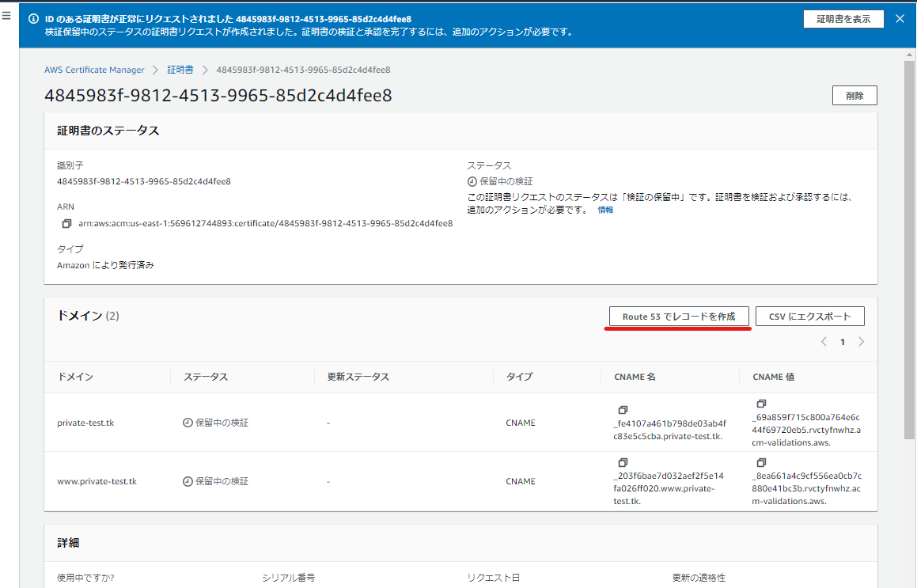This screenshot has width=917, height=588.
Task: Click the vertical scrollbar thumb
Action: tap(909, 248)
